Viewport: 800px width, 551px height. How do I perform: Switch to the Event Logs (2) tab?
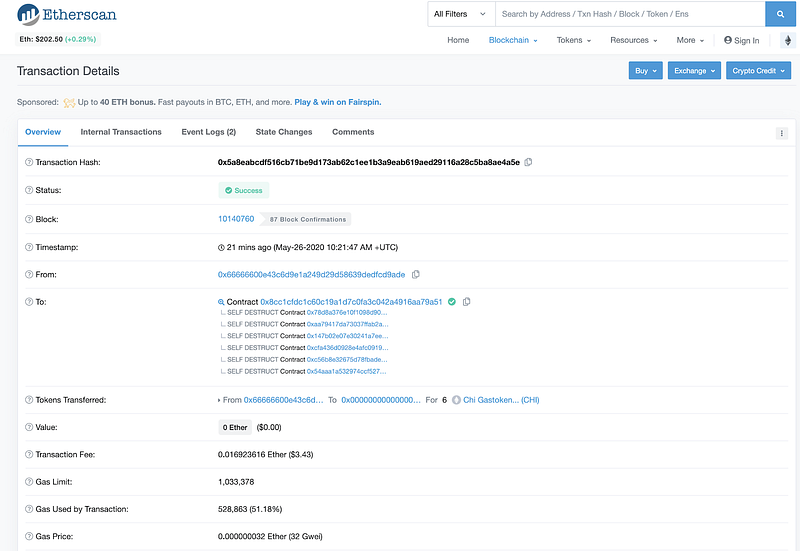[208, 132]
